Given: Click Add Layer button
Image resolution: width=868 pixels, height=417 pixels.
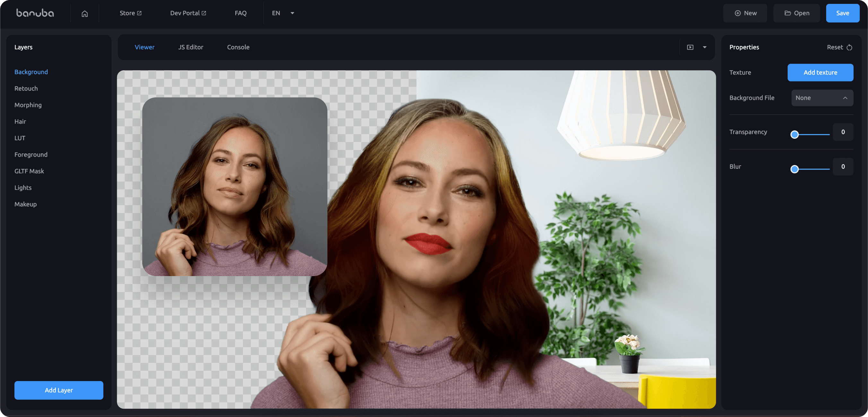Looking at the screenshot, I should pyautogui.click(x=59, y=390).
